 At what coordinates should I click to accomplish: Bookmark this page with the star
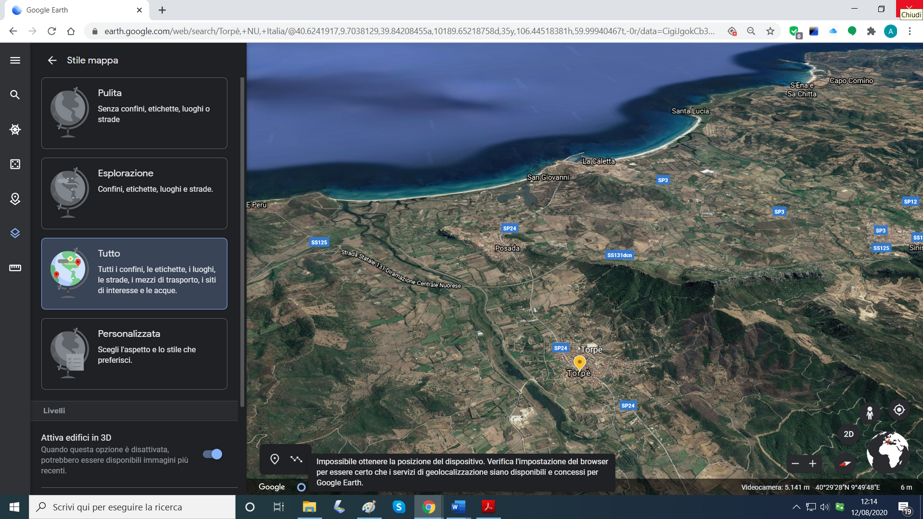click(x=770, y=31)
